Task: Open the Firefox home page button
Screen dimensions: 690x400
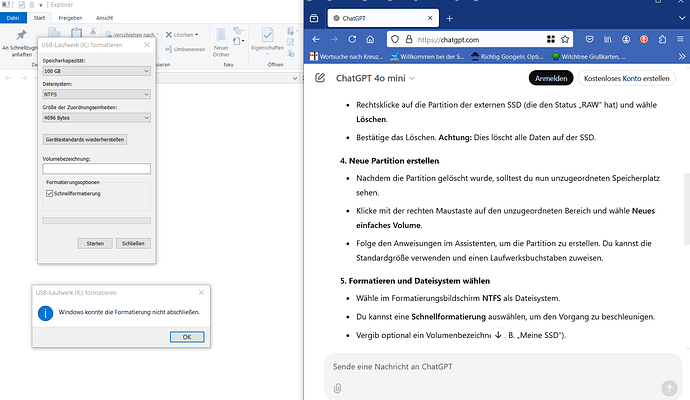Action: coord(370,39)
